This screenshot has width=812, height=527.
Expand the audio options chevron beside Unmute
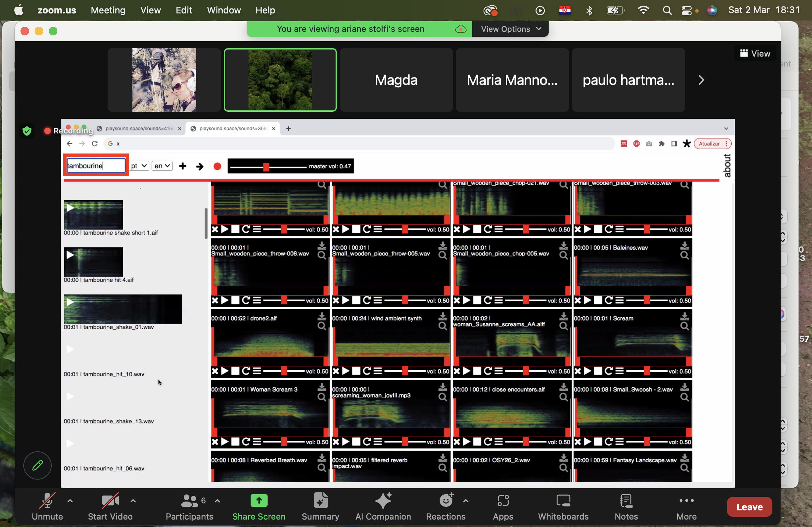(x=70, y=501)
